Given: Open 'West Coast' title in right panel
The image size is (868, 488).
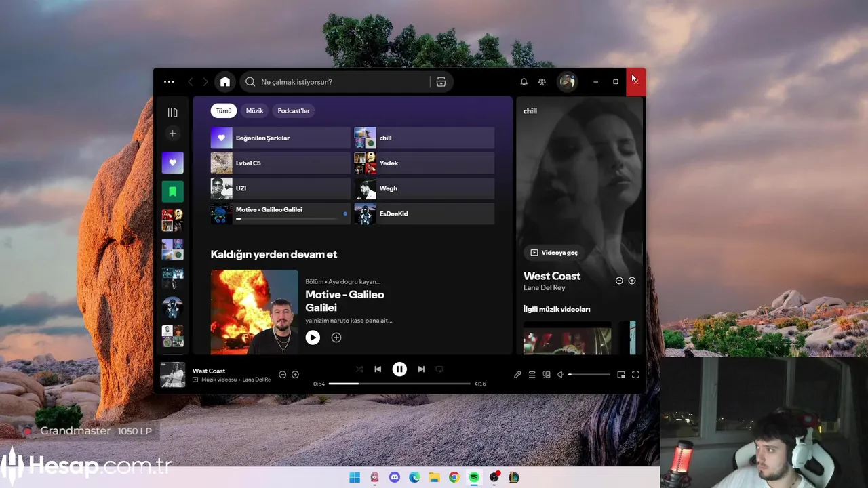Looking at the screenshot, I should [552, 276].
